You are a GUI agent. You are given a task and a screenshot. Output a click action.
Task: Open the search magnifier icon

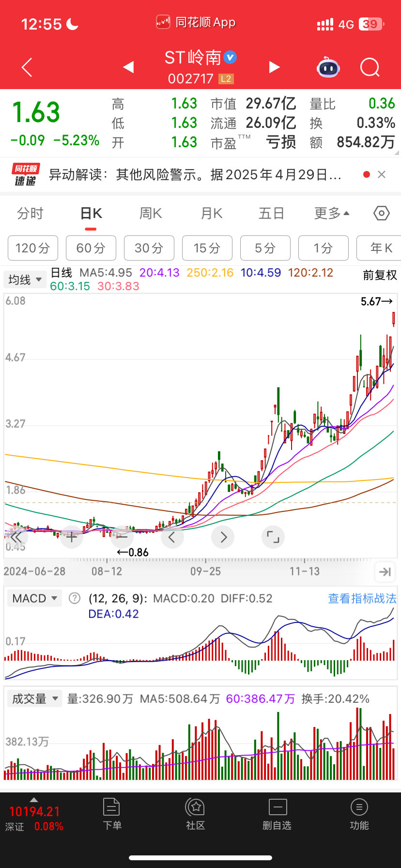[x=370, y=67]
